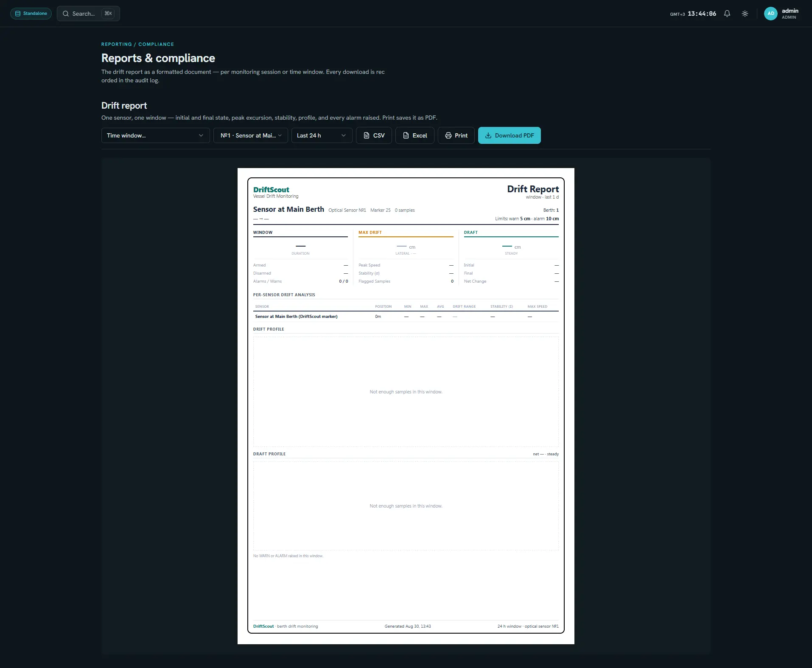This screenshot has width=812, height=668.
Task: Open the AD user avatar
Action: [x=770, y=14]
